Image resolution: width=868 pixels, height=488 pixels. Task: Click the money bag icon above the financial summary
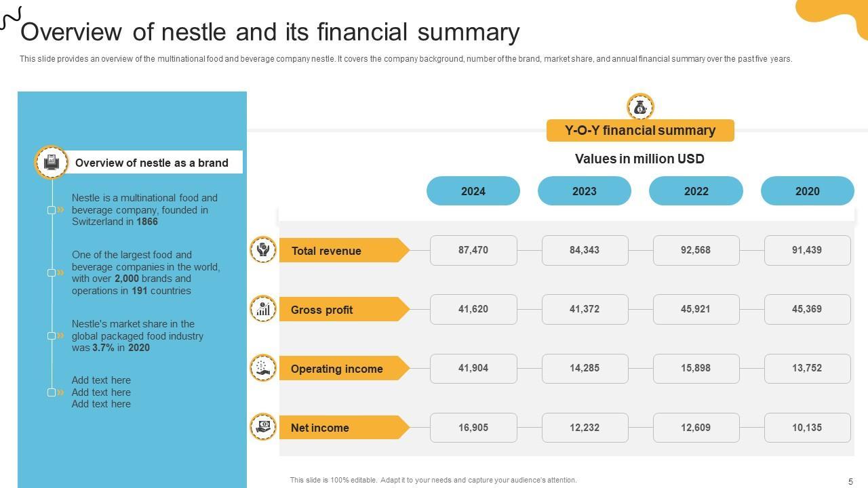(x=640, y=107)
